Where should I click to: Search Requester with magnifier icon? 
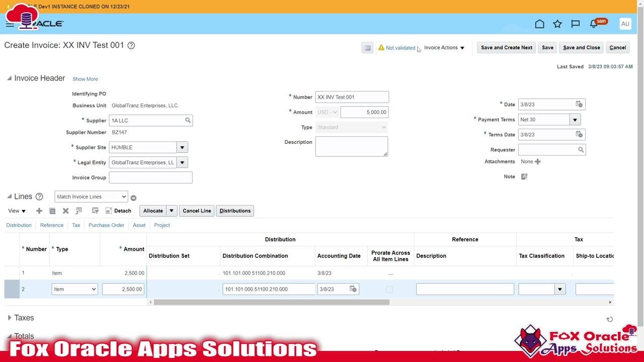581,150
